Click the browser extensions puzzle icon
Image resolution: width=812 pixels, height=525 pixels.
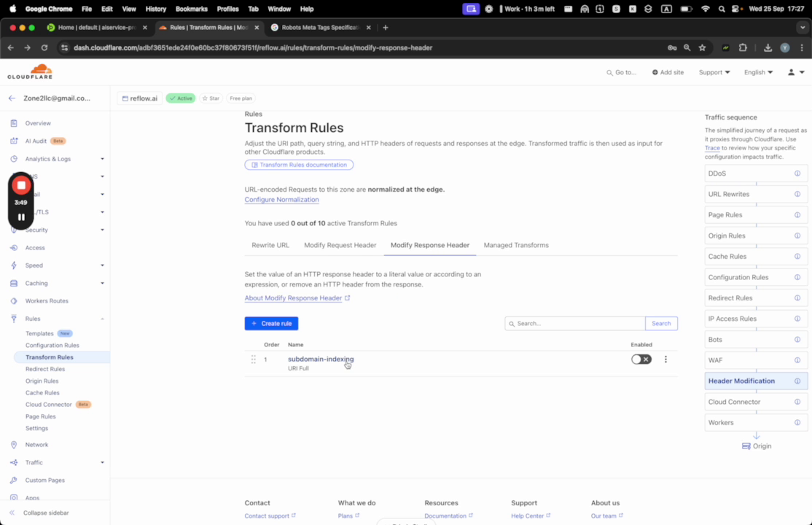[x=743, y=47]
